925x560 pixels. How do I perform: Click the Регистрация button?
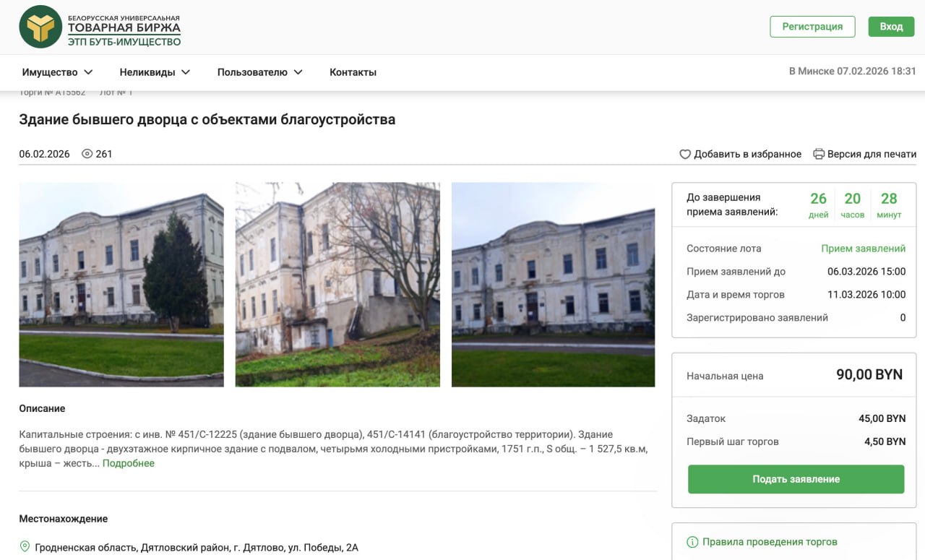pyautogui.click(x=812, y=27)
